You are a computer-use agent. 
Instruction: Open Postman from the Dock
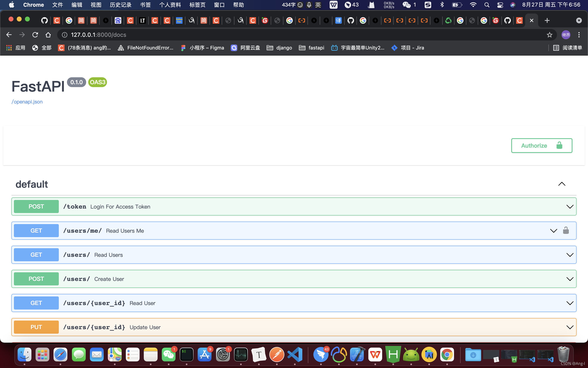tap(277, 354)
